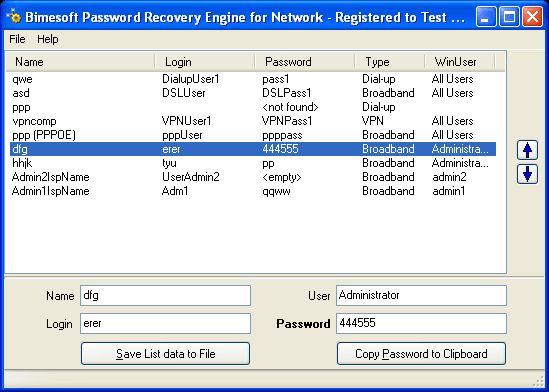
Task: Select the hhjk connection row
Action: [x=253, y=163]
